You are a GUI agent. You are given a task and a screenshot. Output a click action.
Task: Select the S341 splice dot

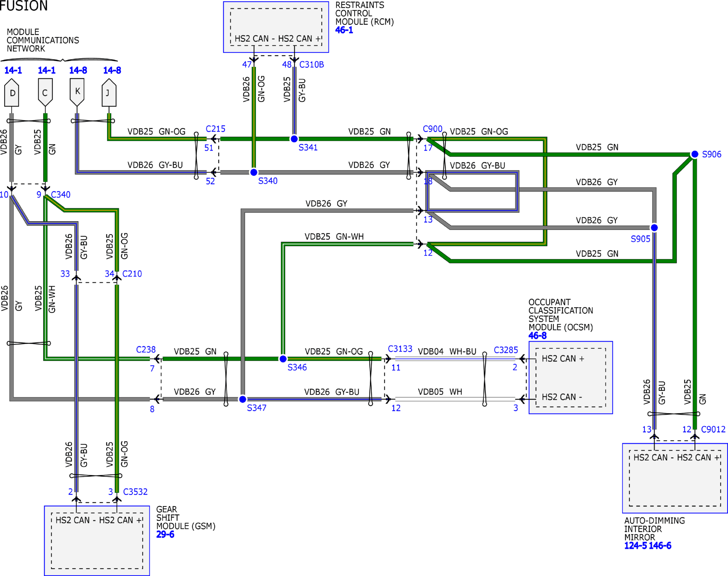click(294, 139)
